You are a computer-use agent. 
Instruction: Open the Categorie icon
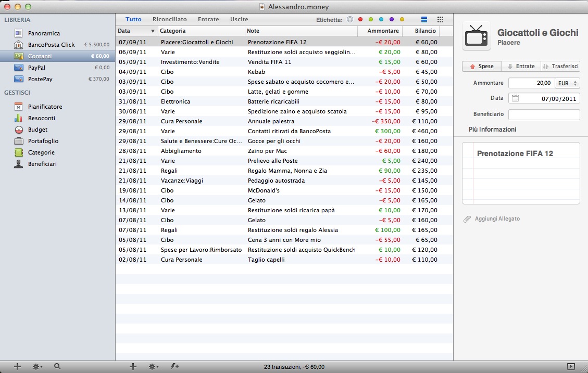[19, 152]
